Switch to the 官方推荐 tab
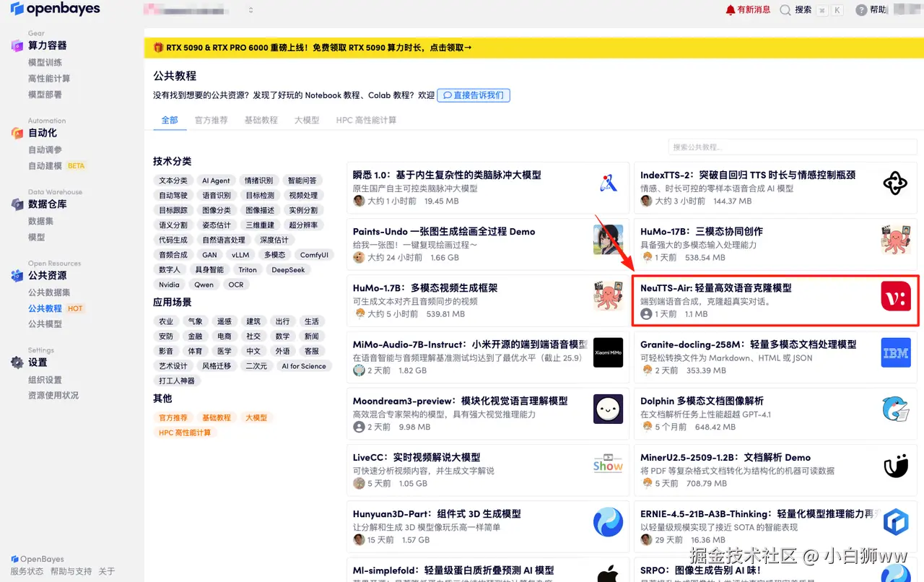 coord(211,120)
